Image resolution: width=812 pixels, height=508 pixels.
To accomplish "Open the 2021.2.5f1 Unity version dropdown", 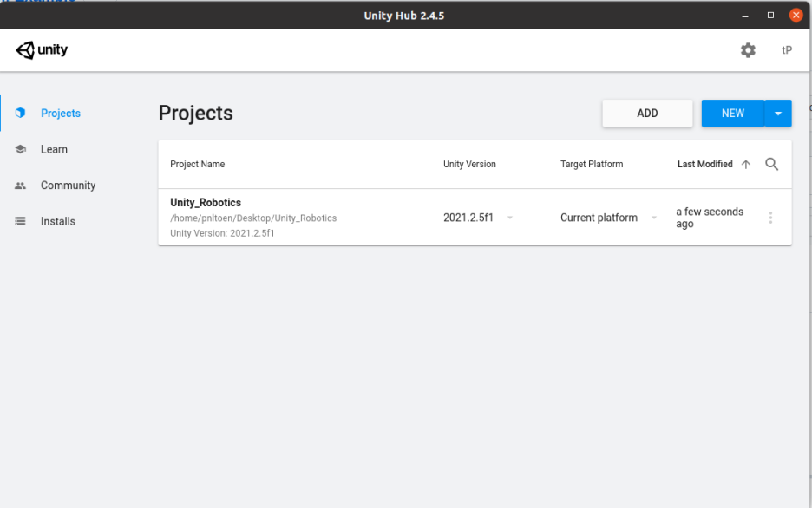I will click(478, 218).
